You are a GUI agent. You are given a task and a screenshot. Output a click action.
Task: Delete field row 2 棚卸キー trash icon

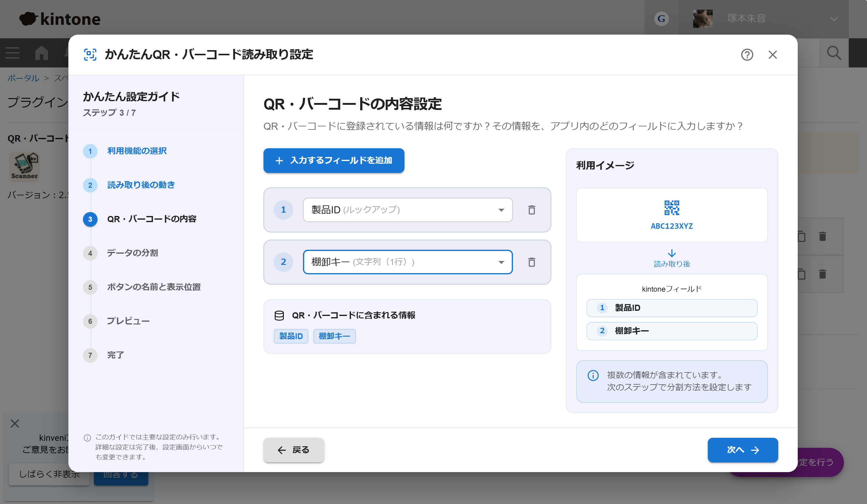(532, 262)
